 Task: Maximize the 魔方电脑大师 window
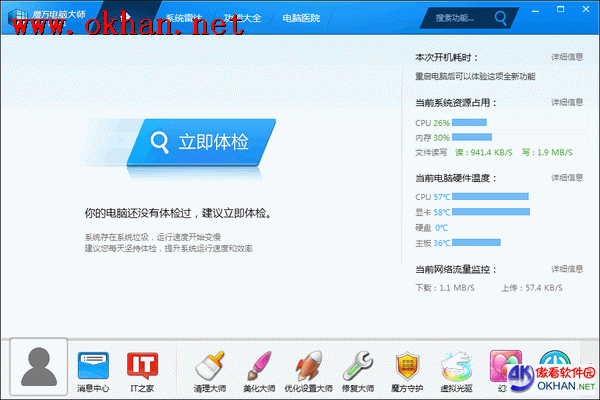pyautogui.click(x=561, y=10)
